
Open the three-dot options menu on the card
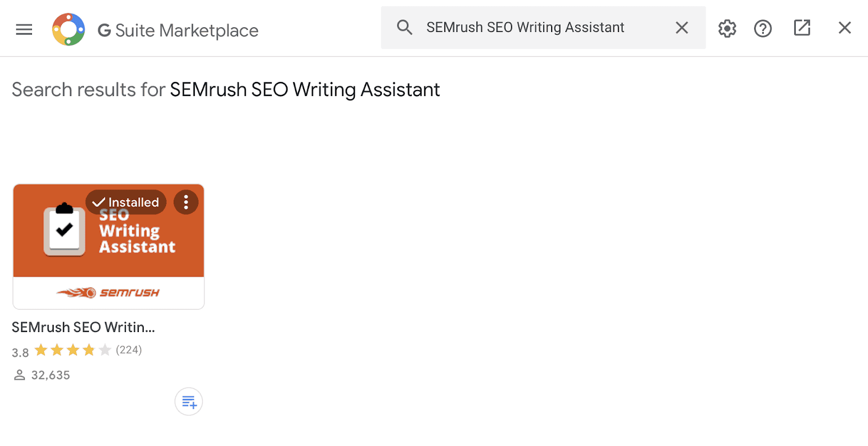(x=186, y=202)
